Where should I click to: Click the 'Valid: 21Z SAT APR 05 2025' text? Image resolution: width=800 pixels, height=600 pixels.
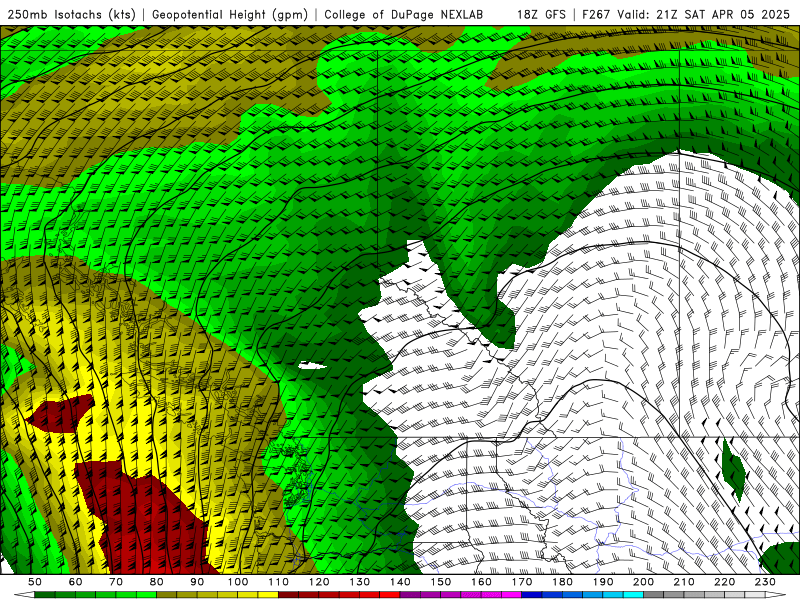[704, 14]
